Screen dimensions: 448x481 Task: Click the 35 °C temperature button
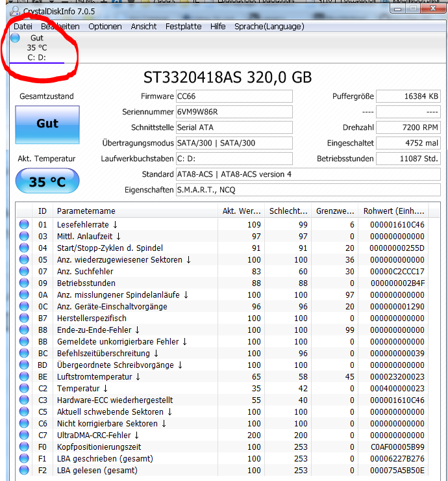pos(47,181)
